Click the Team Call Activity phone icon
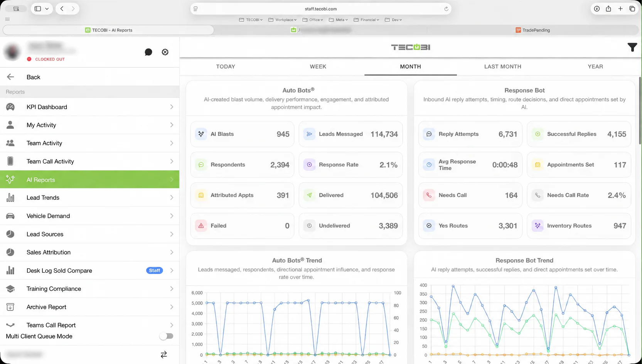This screenshot has width=642, height=364. click(10, 161)
